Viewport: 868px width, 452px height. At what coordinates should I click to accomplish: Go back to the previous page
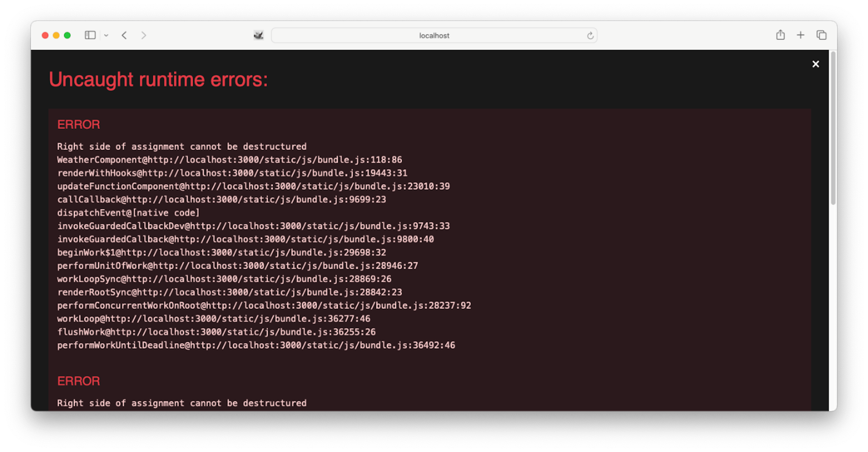(x=124, y=35)
